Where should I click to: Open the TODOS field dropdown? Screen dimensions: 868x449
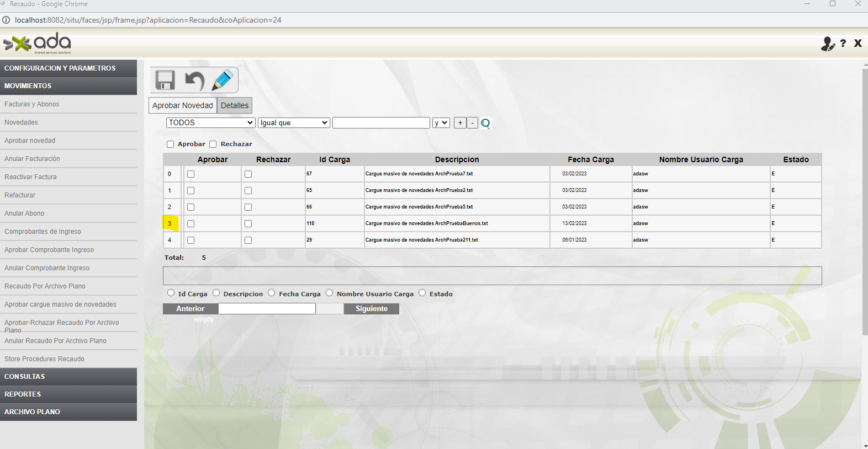click(x=210, y=122)
